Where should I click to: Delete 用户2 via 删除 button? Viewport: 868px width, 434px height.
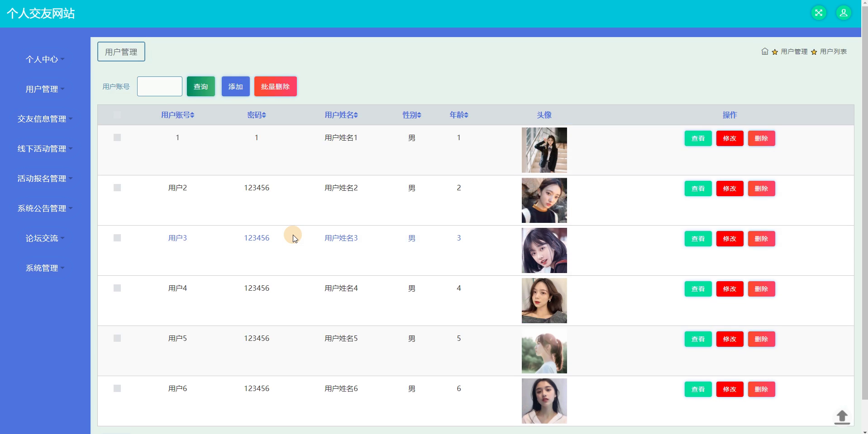[762, 189]
